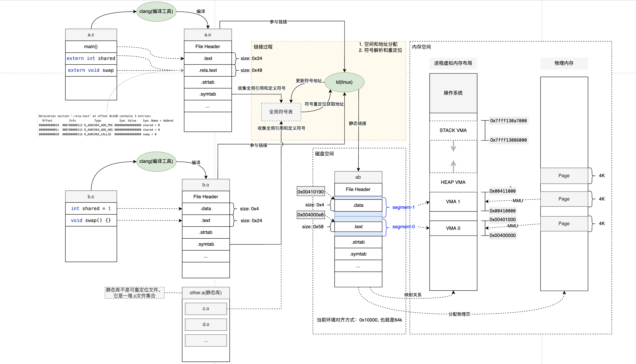Click the blue segment-0 label

pyautogui.click(x=403, y=227)
